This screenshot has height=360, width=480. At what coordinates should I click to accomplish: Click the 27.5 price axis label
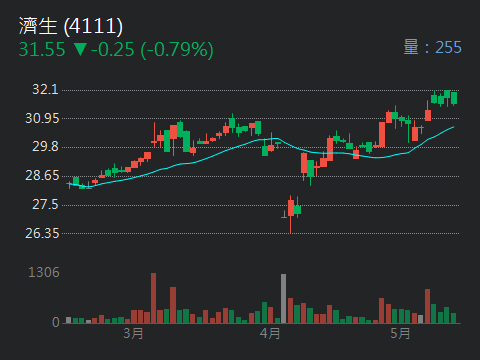pyautogui.click(x=45, y=204)
